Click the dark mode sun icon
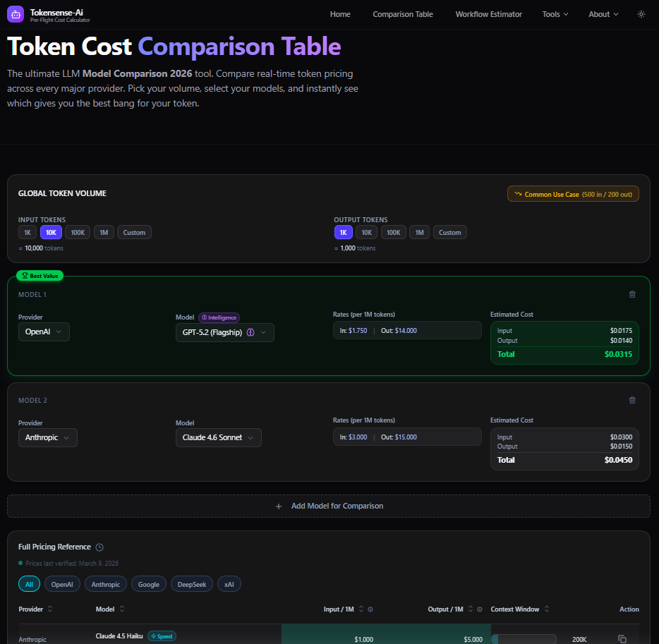Viewport: 659px width, 644px height. pos(641,14)
